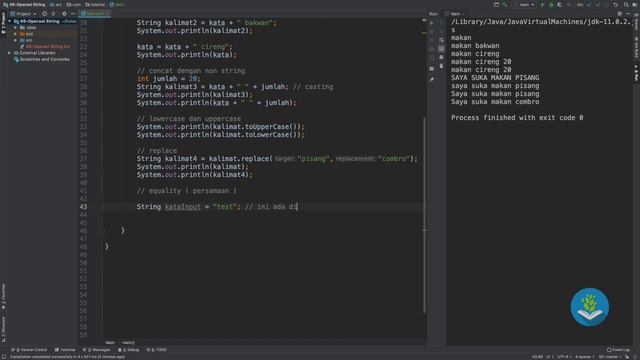Click Git branch master in status bar
Image resolution: width=640 pixels, height=360 pixels.
(609, 357)
